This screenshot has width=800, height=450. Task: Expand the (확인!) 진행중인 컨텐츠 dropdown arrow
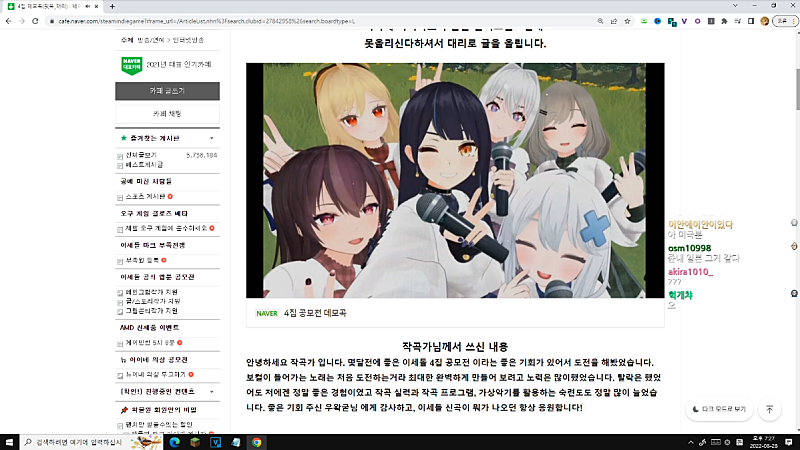click(212, 392)
